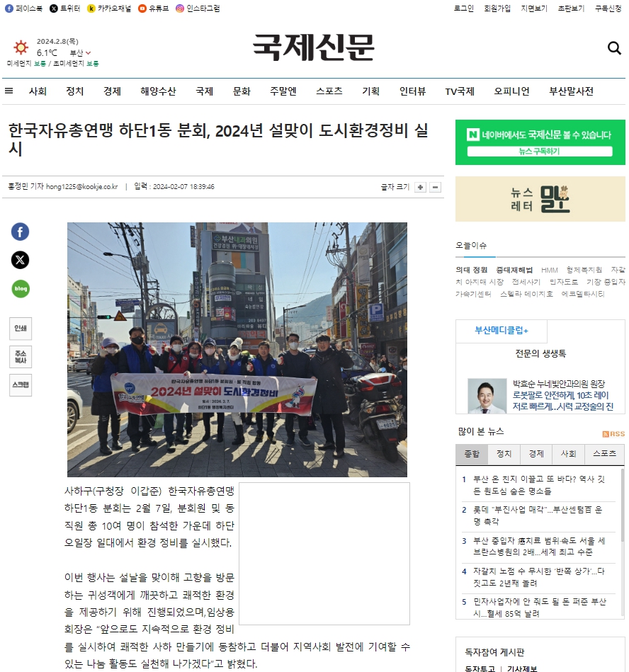This screenshot has height=672, width=629.
Task: Open the 로그인 link
Action: (x=463, y=8)
